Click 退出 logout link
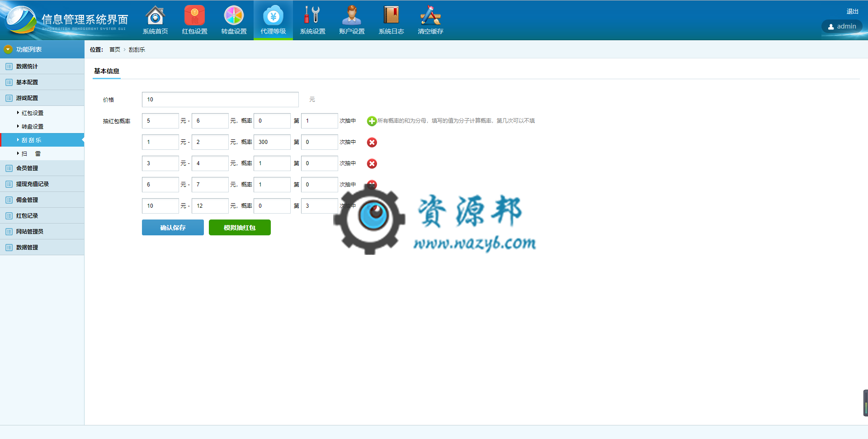The width and height of the screenshot is (868, 439). [852, 11]
